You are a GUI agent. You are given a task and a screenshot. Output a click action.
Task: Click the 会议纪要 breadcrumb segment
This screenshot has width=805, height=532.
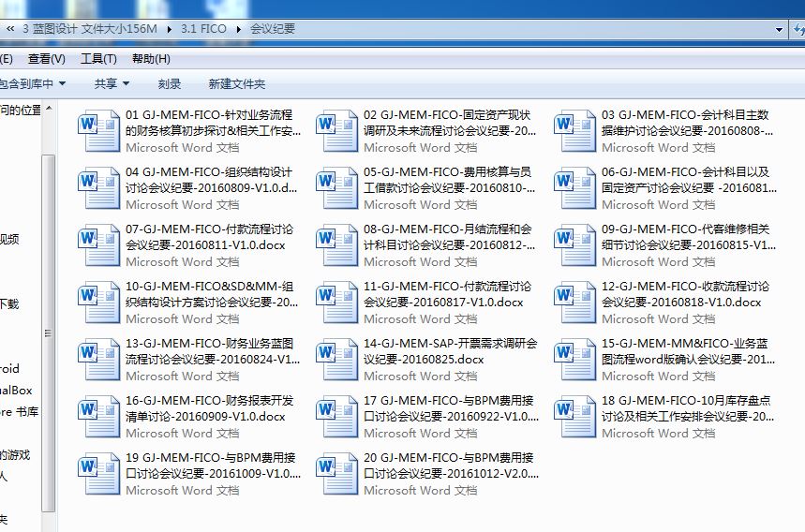(x=273, y=29)
